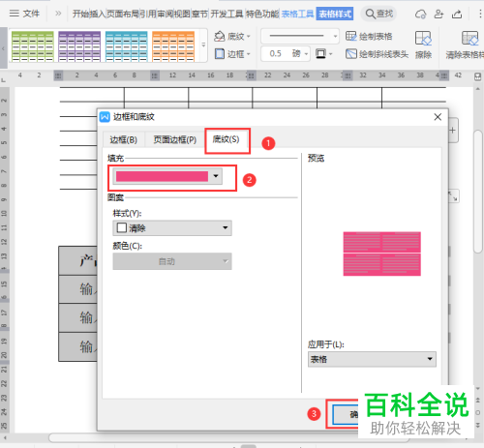Screen dimensions: 484x448
Task: Open the disabled 颜色(C) dropdown
Action: tap(172, 261)
